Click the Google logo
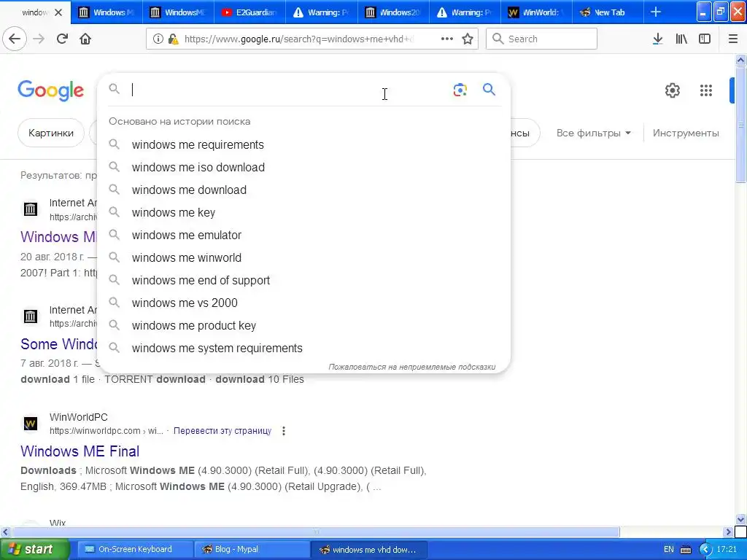 [50, 90]
